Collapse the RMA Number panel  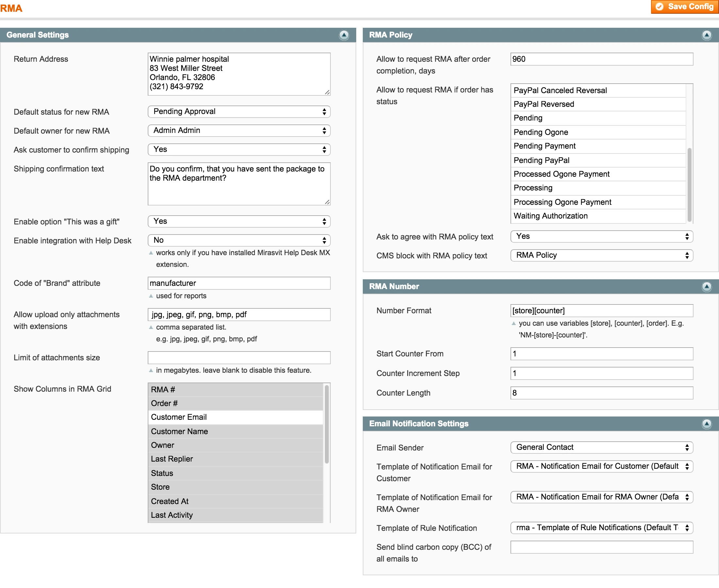(707, 286)
